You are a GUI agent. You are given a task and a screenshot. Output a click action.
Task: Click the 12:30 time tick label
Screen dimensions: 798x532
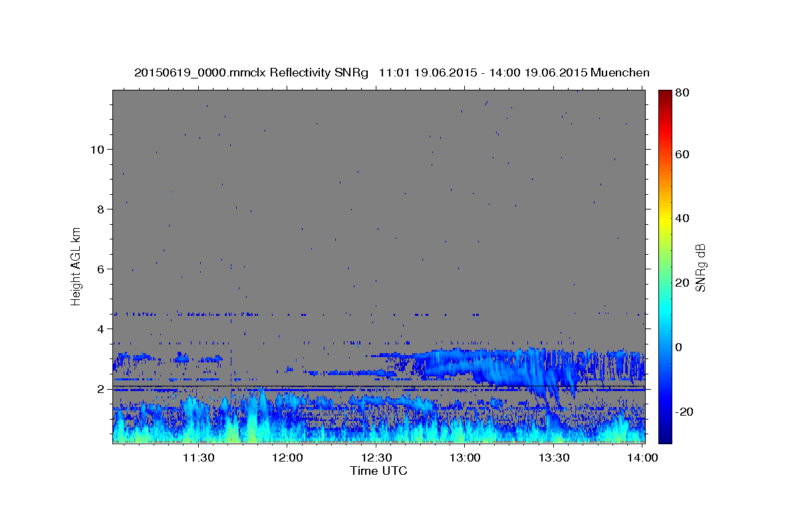376,458
